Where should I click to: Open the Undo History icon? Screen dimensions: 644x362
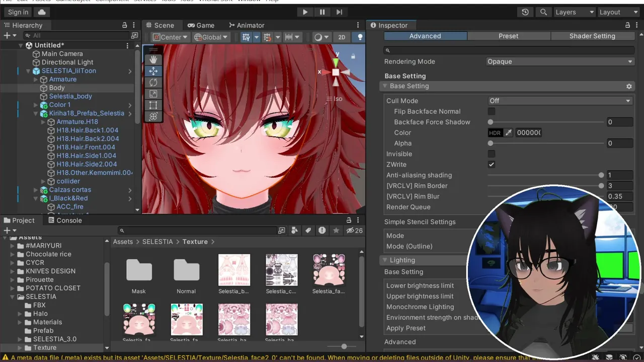click(x=525, y=12)
